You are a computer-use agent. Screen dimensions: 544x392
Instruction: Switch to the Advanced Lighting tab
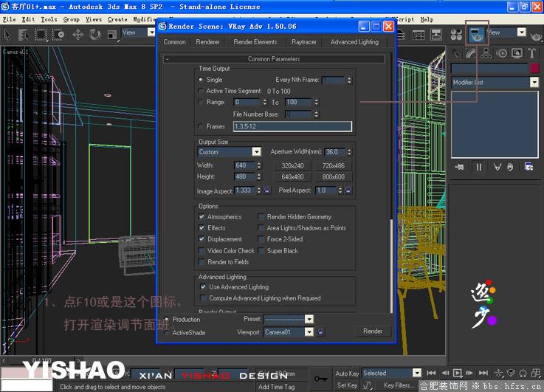click(x=354, y=42)
